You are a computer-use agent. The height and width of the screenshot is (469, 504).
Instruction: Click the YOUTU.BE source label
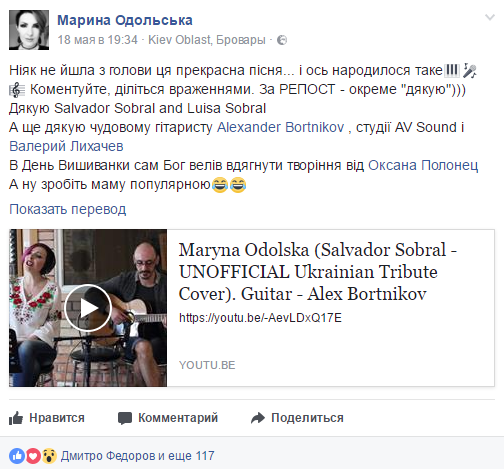[207, 365]
